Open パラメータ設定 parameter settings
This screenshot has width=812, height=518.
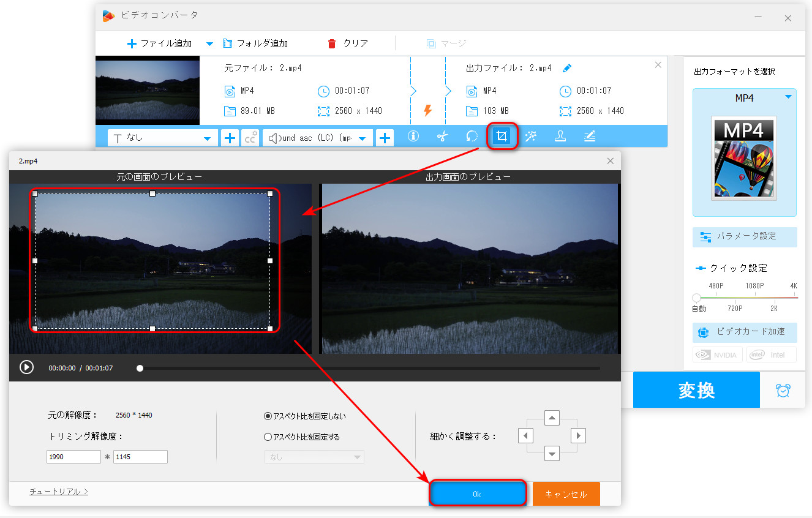(x=745, y=236)
